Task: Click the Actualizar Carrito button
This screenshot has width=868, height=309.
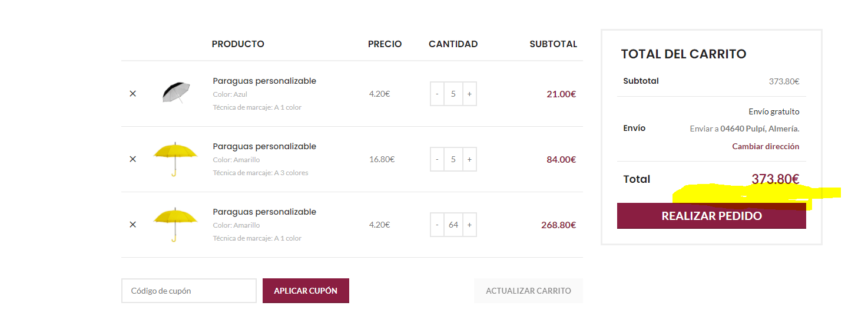Action: 528,291
